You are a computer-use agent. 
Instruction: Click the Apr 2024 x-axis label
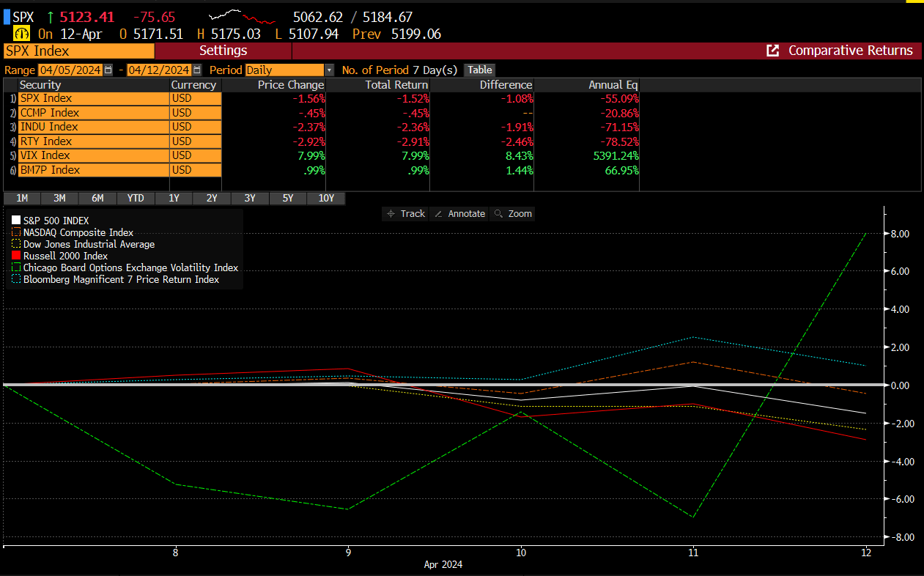(443, 565)
